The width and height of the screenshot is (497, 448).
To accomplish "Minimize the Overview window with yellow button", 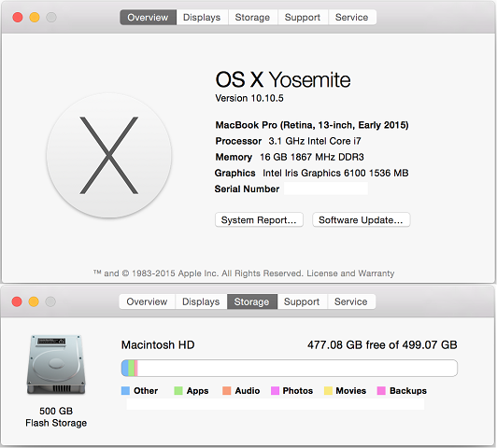I will [x=35, y=17].
